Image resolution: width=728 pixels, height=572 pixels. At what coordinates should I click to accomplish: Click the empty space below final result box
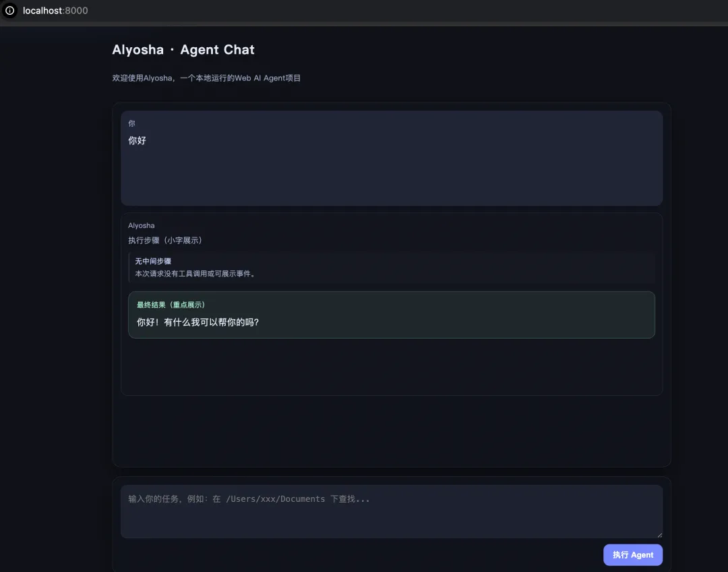(x=391, y=366)
